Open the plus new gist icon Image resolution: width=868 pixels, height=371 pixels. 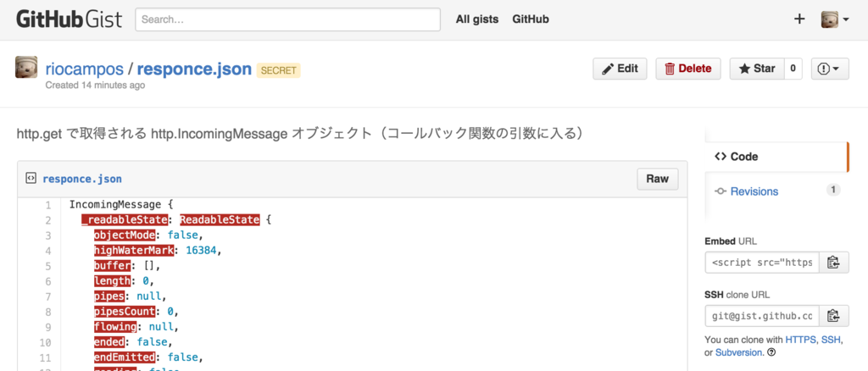pyautogui.click(x=799, y=19)
